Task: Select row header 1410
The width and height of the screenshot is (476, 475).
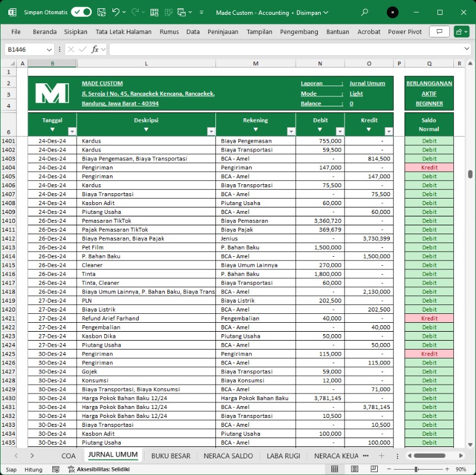Action: [8, 221]
